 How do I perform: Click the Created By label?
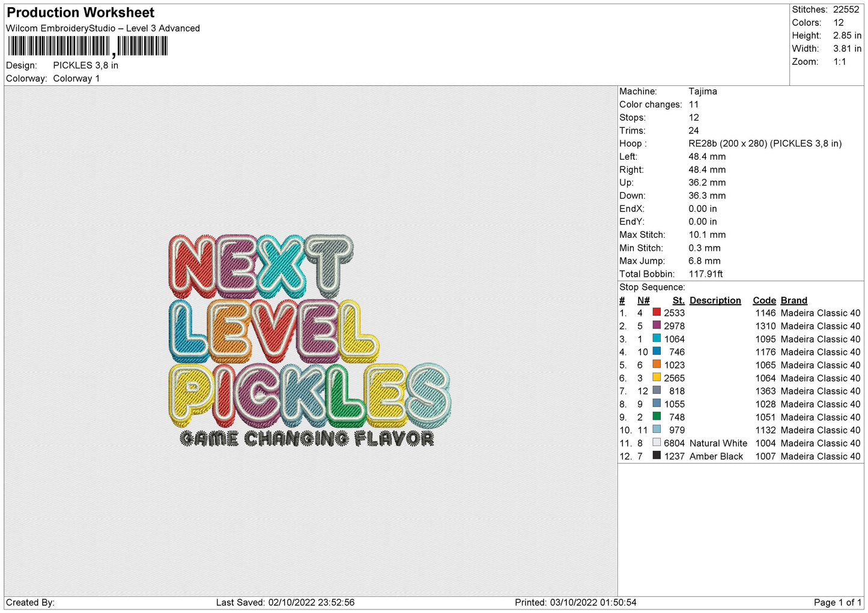tap(30, 602)
